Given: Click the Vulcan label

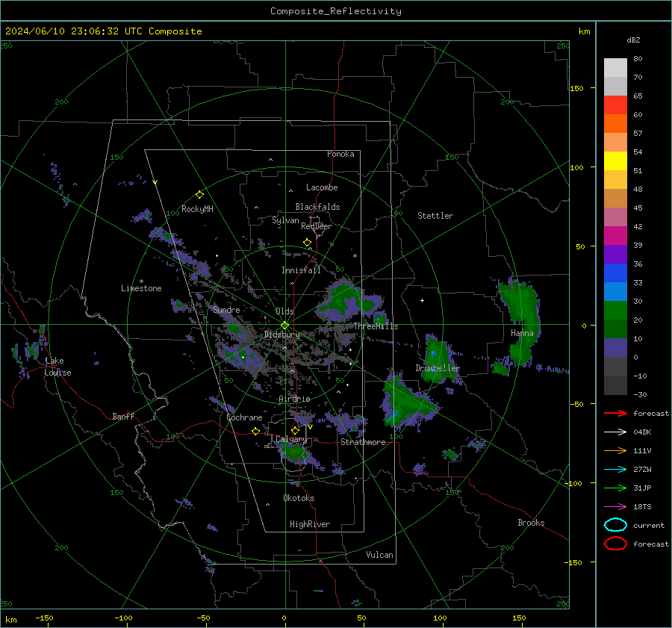Looking at the screenshot, I should click(x=379, y=555).
